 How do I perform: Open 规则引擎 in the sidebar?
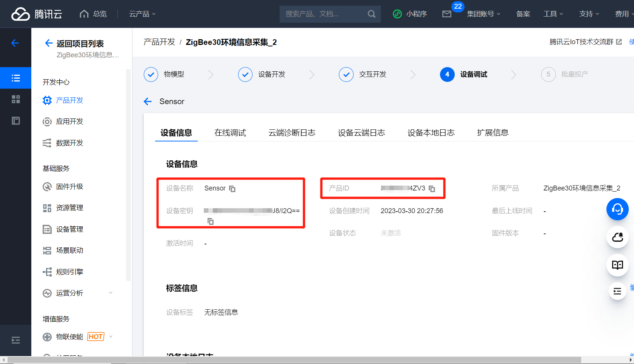[x=69, y=272]
